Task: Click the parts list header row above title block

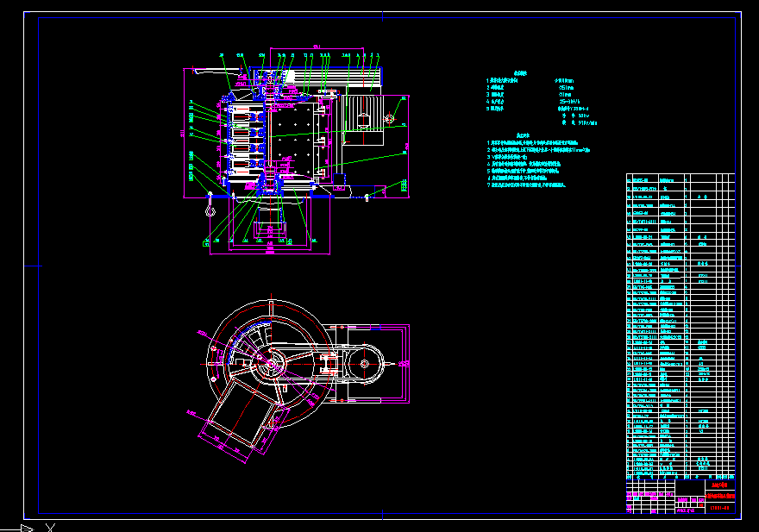Action: [x=681, y=478]
